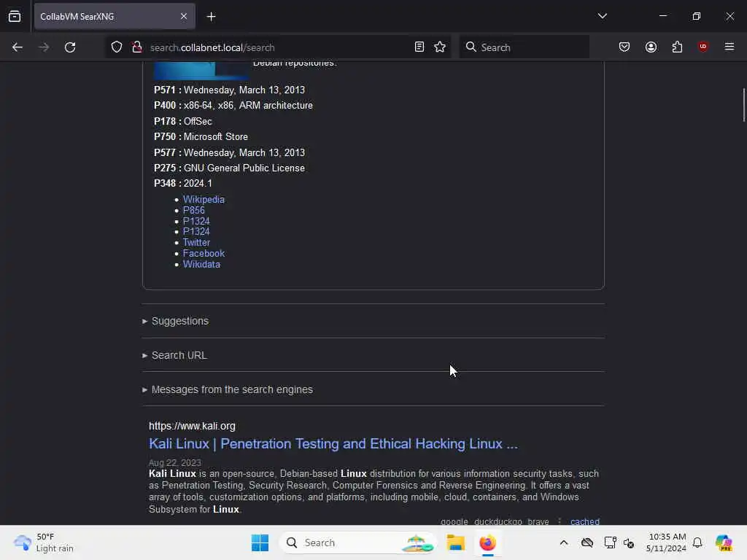Click the OneDrive cloud tray icon
This screenshot has height=560, width=747.
pos(587,542)
